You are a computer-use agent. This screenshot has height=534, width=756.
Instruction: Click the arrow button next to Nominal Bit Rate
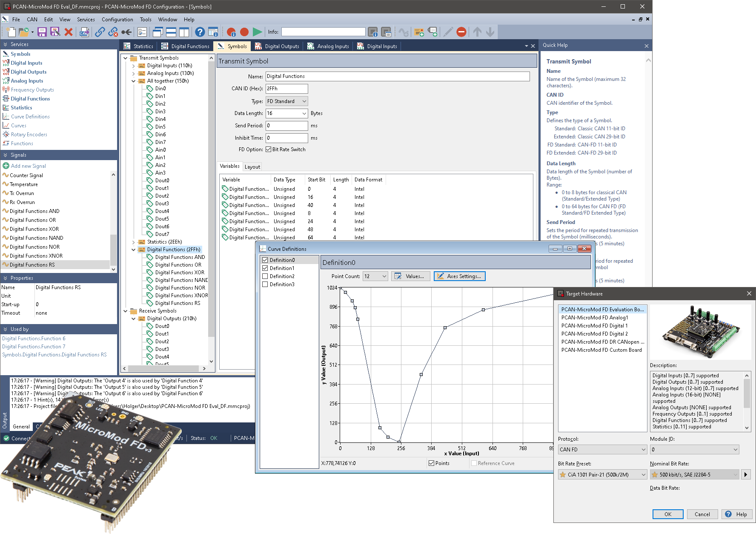click(746, 474)
